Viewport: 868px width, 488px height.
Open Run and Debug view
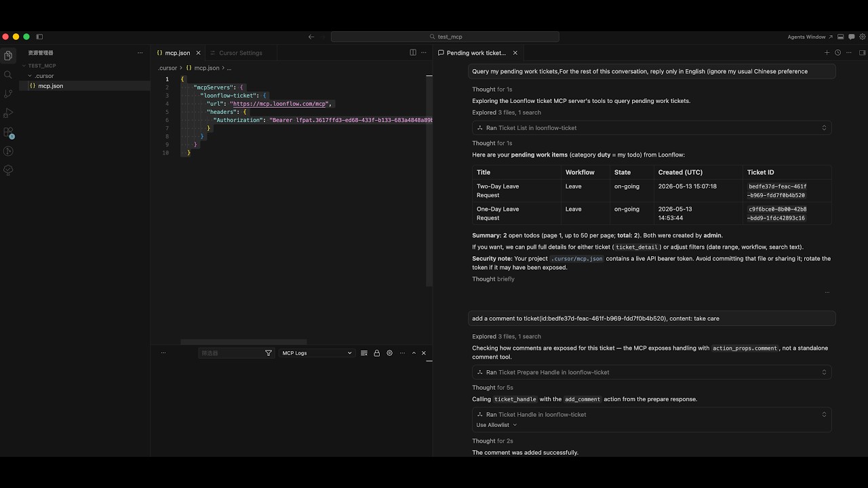8,113
